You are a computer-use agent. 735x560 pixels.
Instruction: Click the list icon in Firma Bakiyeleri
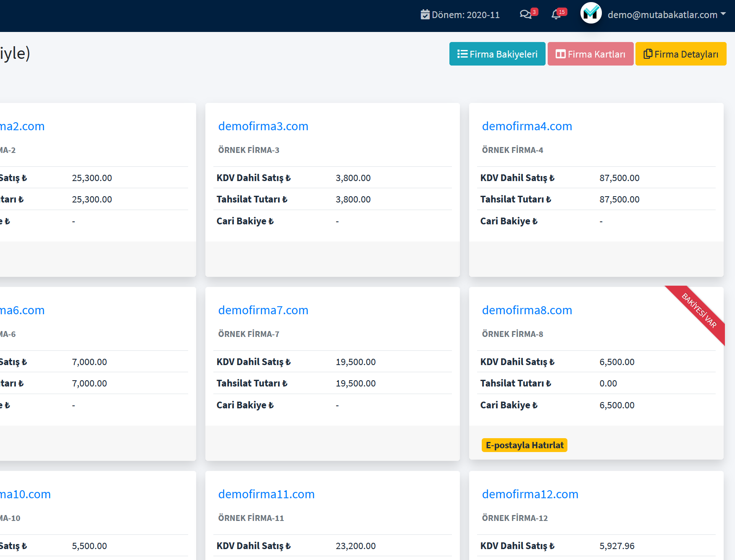pos(462,54)
